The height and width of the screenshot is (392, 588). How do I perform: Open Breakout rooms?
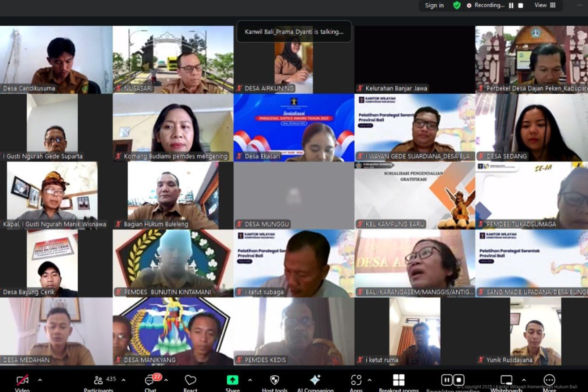pyautogui.click(x=399, y=381)
